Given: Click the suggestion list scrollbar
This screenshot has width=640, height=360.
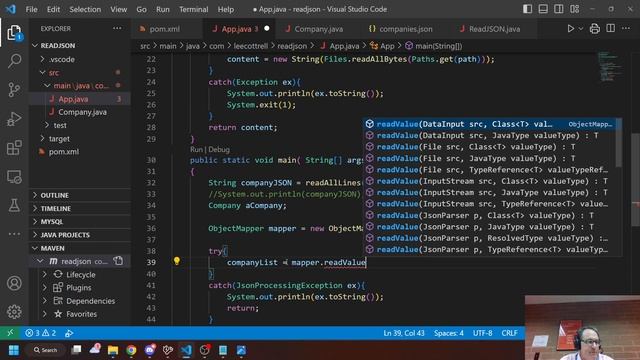Looking at the screenshot, I should click(x=619, y=143).
